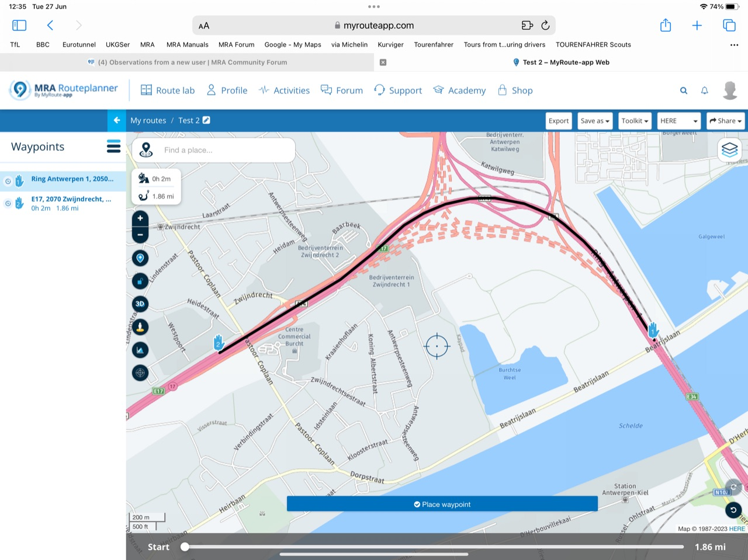Open the Kurviger bookmark
This screenshot has height=560, width=748.
(x=390, y=44)
